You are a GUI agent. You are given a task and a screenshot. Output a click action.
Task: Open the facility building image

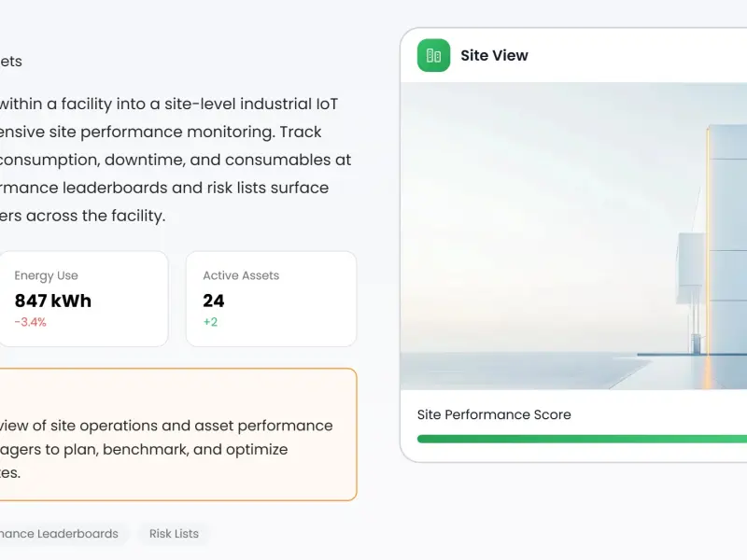573,236
